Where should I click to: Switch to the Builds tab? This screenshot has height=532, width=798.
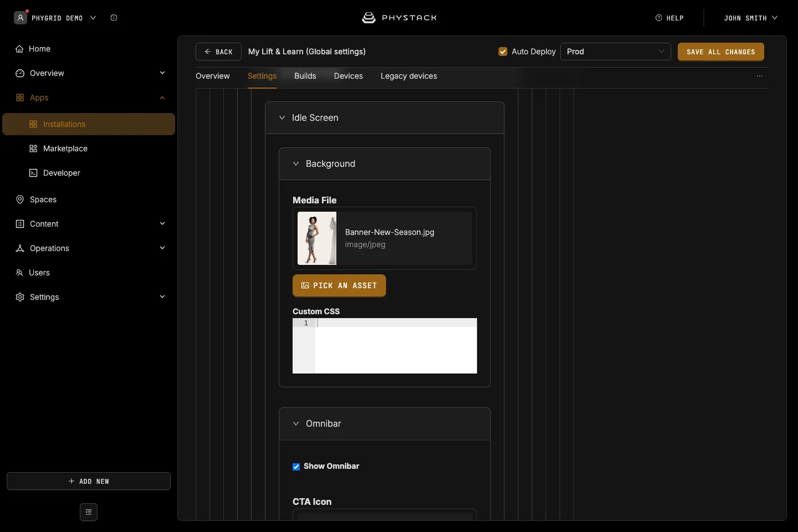point(305,76)
